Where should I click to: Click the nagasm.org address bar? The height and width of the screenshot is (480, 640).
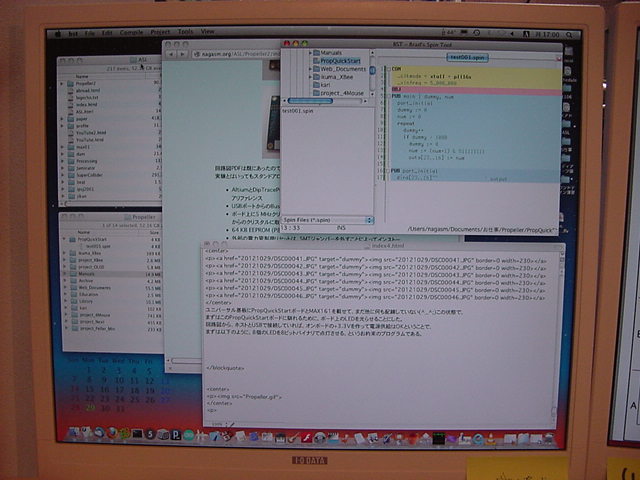pos(236,54)
